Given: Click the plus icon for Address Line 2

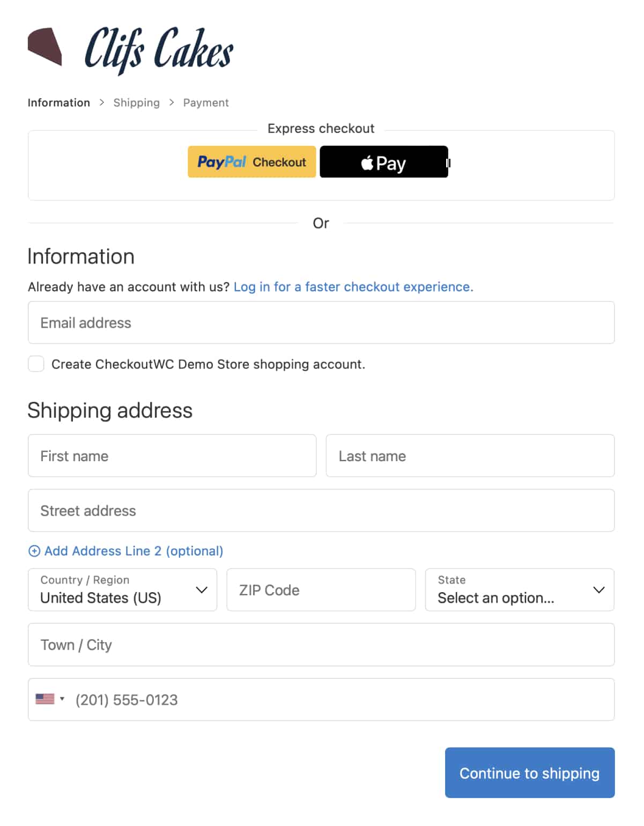Looking at the screenshot, I should point(34,551).
